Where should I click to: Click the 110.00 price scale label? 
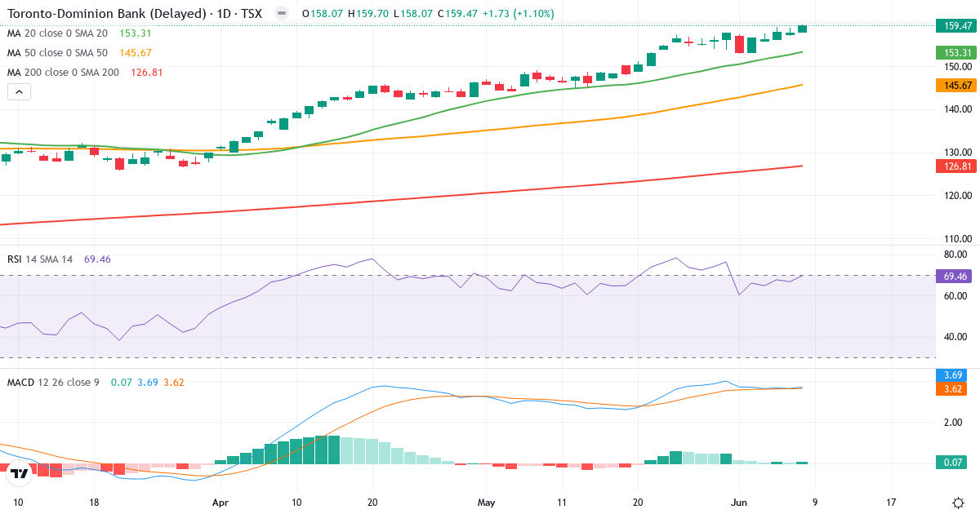coord(958,239)
